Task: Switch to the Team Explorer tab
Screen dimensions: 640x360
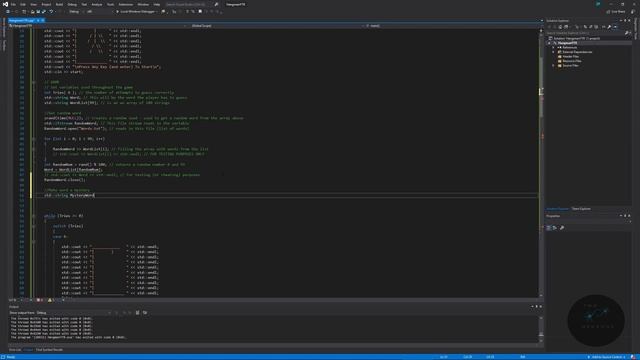Action: [581, 209]
